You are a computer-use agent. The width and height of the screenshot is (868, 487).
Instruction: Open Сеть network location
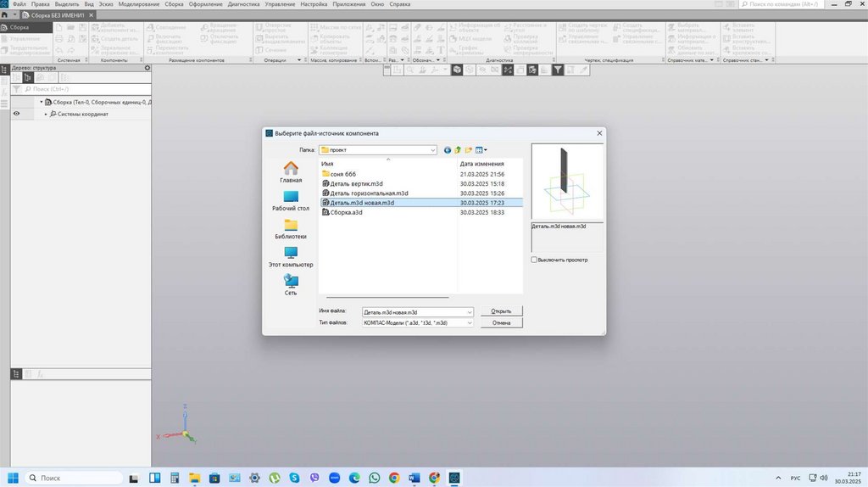click(x=291, y=285)
